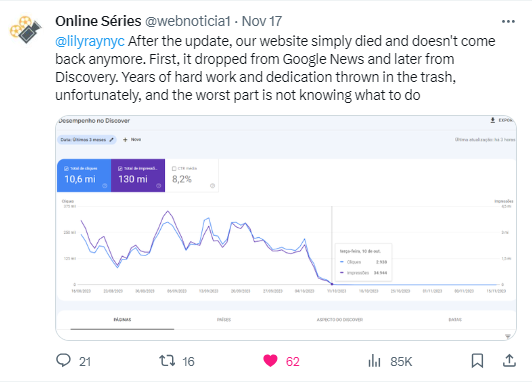The height and width of the screenshot is (382, 532).
Task: Switch to the PAÍSES tab
Action: [x=224, y=320]
